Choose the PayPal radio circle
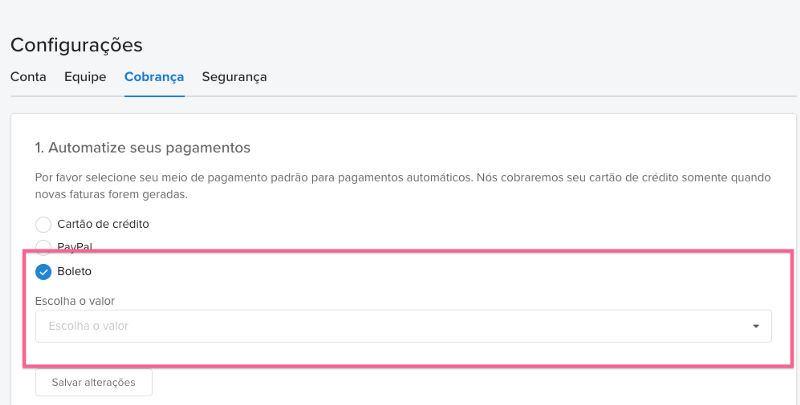 (x=43, y=247)
